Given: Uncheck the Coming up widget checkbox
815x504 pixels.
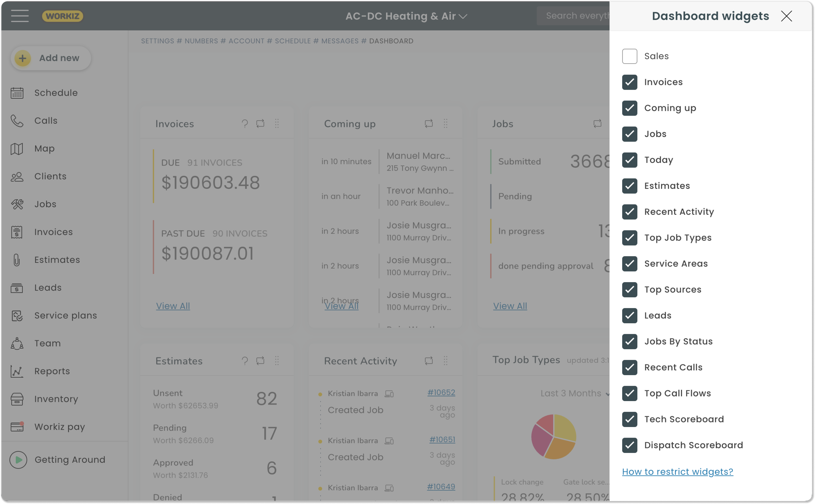Looking at the screenshot, I should click(630, 108).
